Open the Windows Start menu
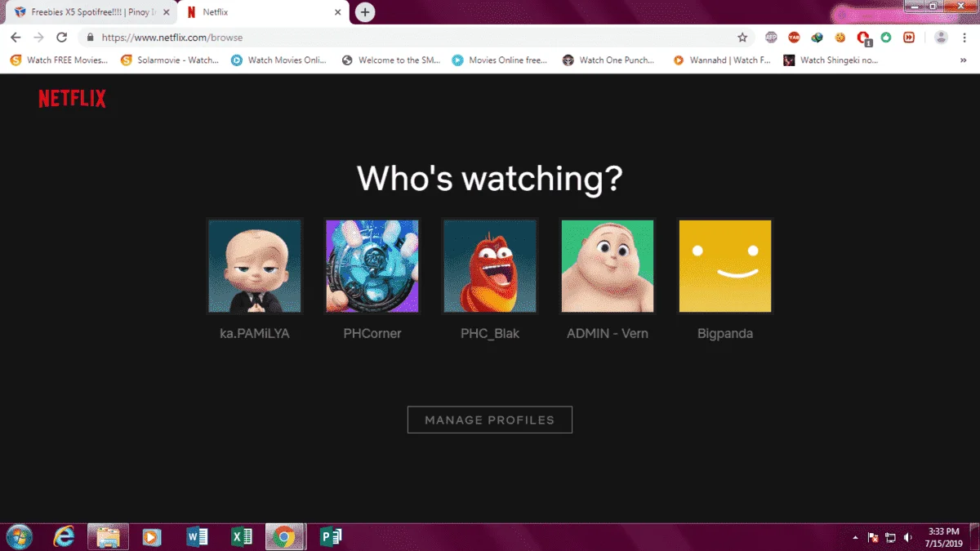The image size is (980, 551). [x=19, y=536]
